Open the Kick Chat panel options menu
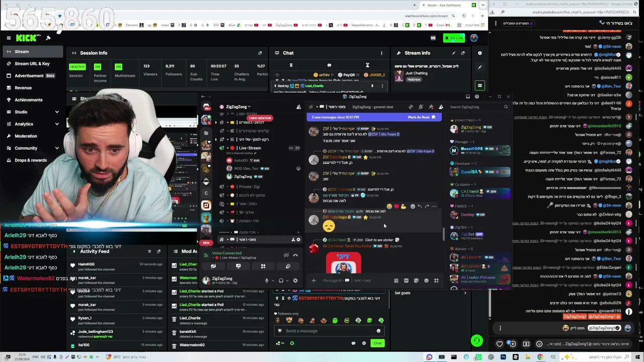 [381, 53]
